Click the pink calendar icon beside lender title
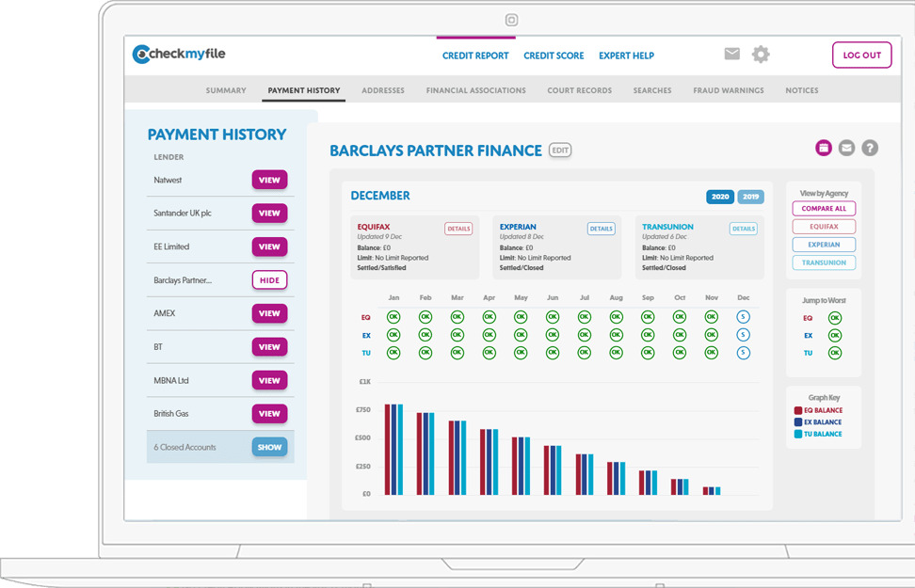Viewport: 915px width, 588px height. [824, 148]
